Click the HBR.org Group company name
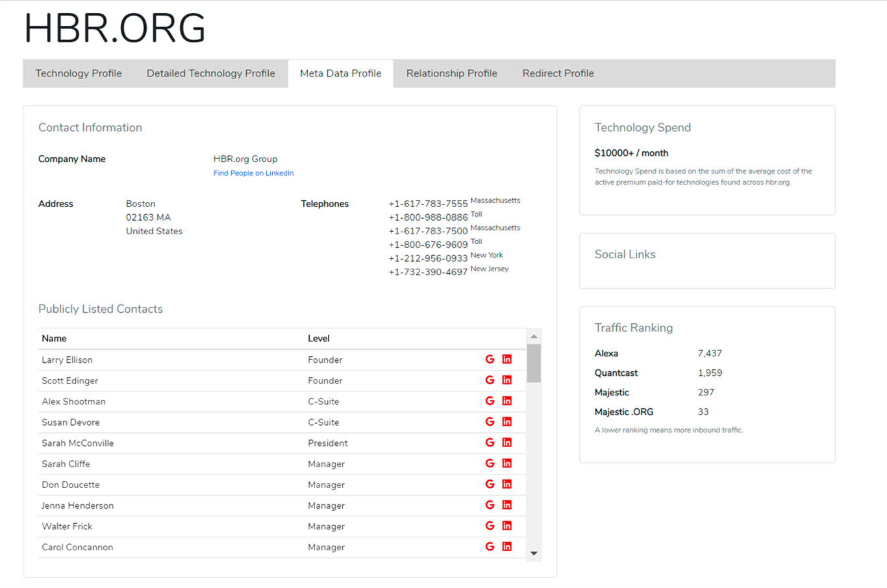 point(245,158)
